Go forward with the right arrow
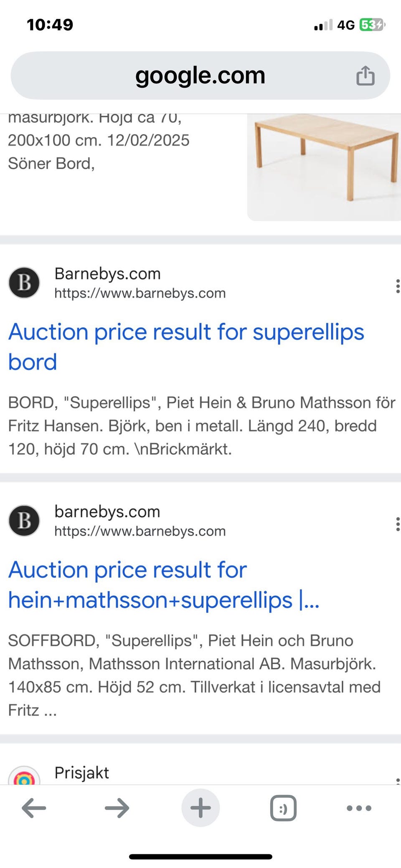The image size is (401, 868). click(x=117, y=808)
